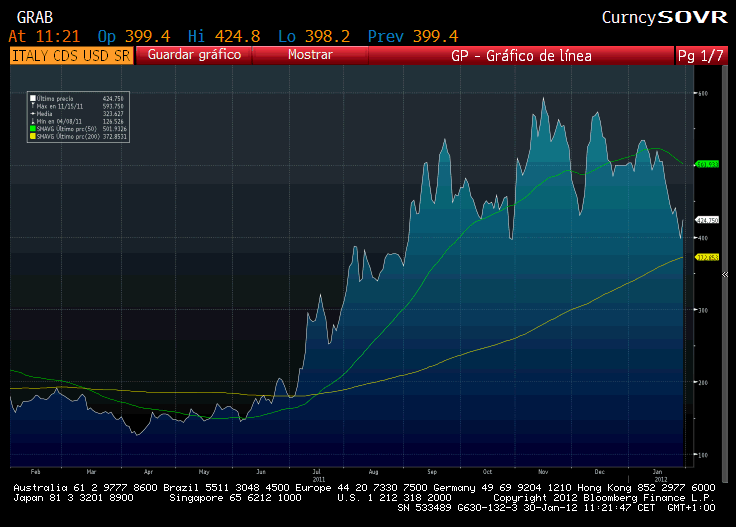Image resolution: width=736 pixels, height=527 pixels.
Task: Click the Oct label on the date axis
Action: [487, 472]
